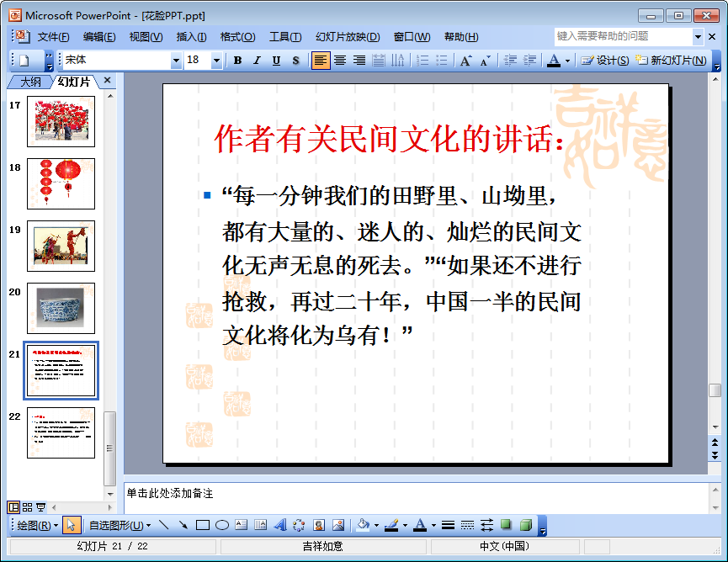Enable center text alignment
Viewport: 728px width, 562px height.
(x=340, y=61)
